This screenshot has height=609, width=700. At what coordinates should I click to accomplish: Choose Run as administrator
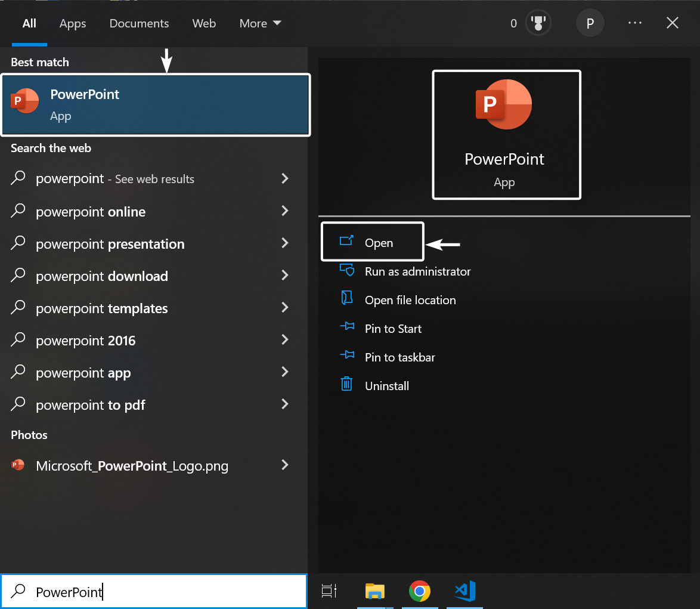417,271
